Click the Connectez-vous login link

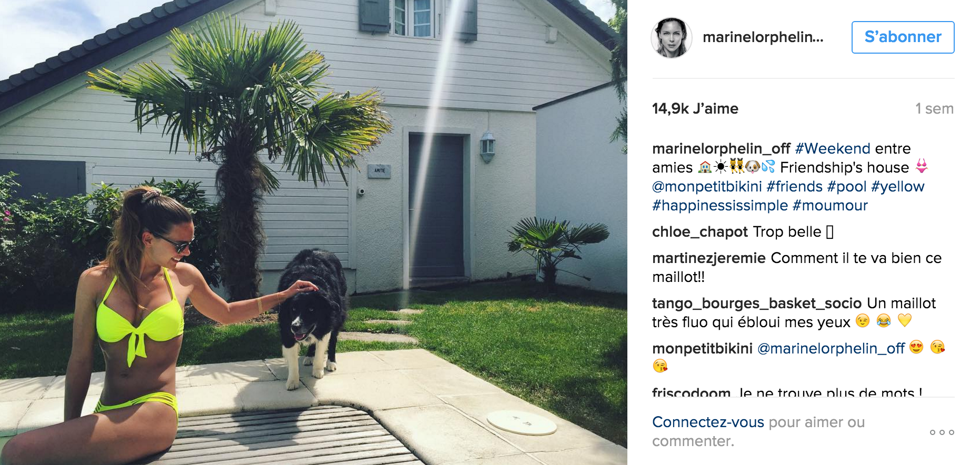tap(708, 422)
